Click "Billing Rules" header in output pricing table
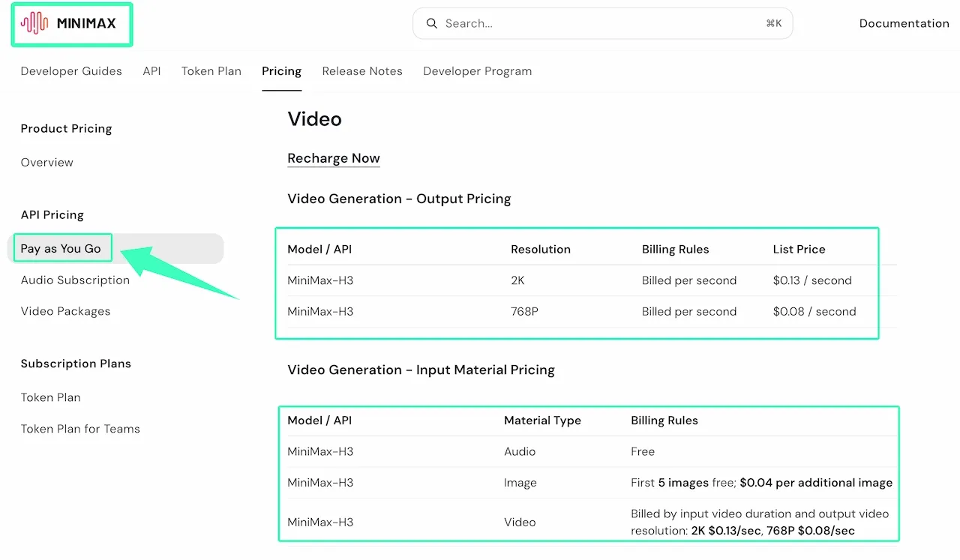 pos(675,250)
